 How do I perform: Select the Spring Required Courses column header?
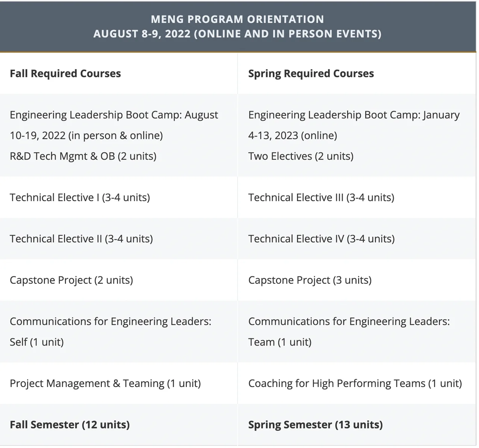[x=311, y=73]
